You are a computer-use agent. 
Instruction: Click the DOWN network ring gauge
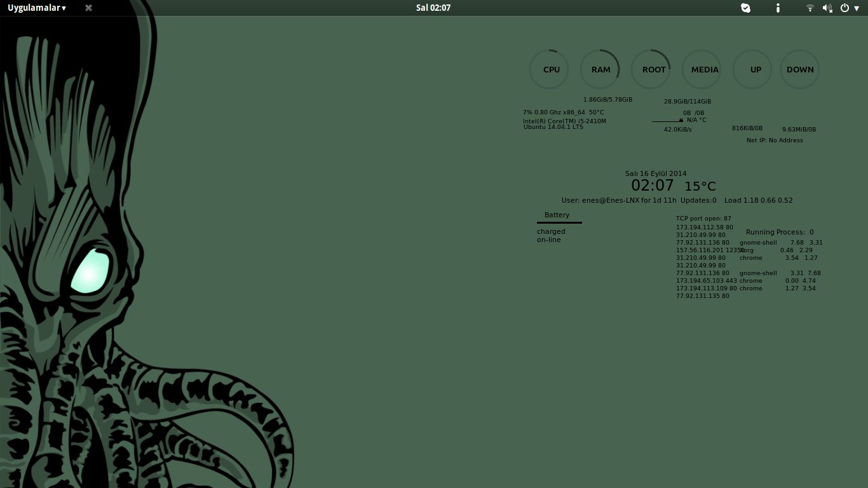click(800, 69)
